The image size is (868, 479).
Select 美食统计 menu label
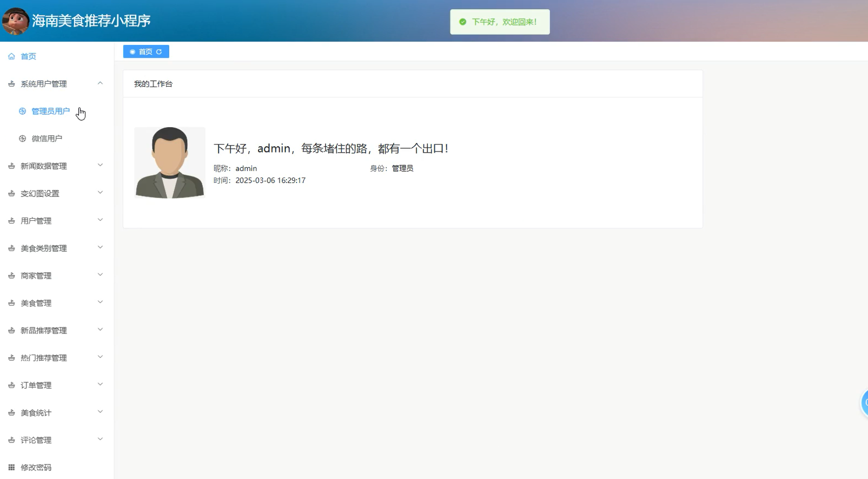click(36, 413)
